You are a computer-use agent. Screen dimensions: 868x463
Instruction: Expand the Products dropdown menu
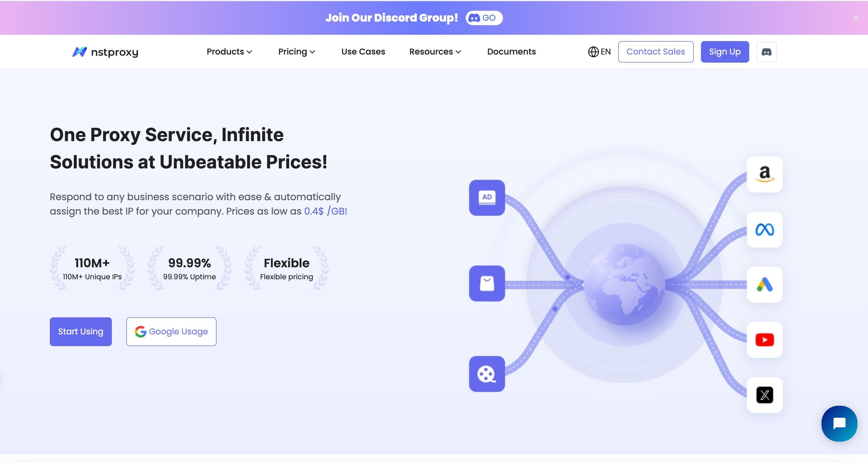(x=229, y=52)
